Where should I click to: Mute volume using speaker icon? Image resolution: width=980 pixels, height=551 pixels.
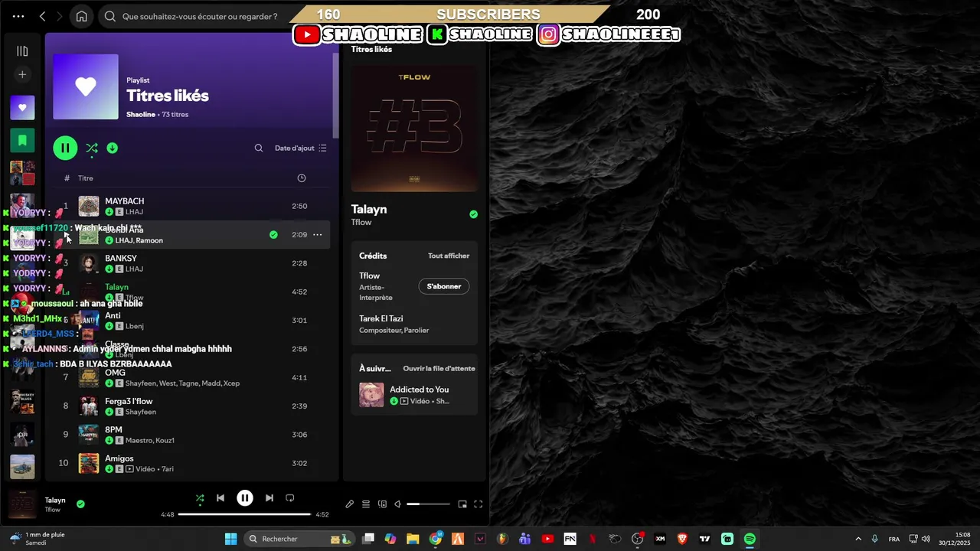click(397, 504)
